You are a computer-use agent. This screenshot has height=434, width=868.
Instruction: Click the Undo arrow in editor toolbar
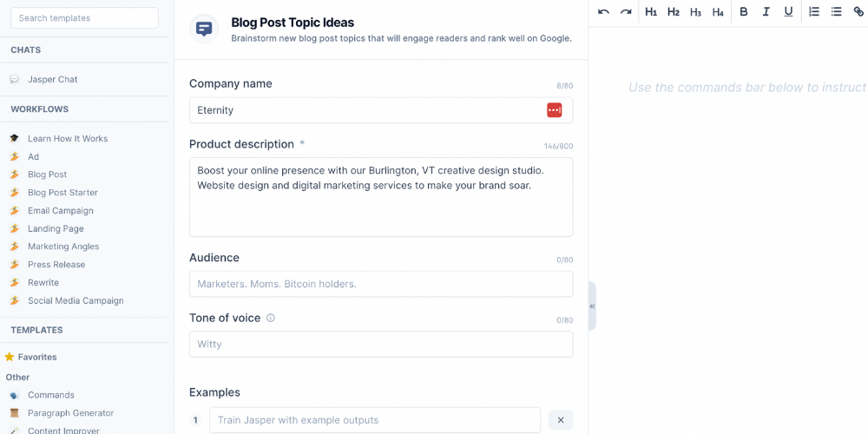pos(603,11)
